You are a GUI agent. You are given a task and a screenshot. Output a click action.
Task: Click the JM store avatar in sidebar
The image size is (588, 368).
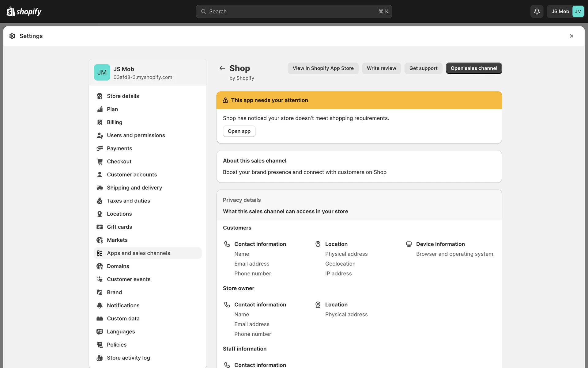pos(102,72)
